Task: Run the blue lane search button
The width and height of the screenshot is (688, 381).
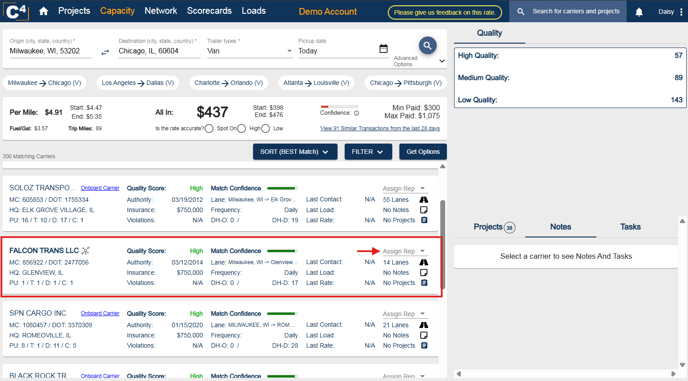Action: pos(427,45)
